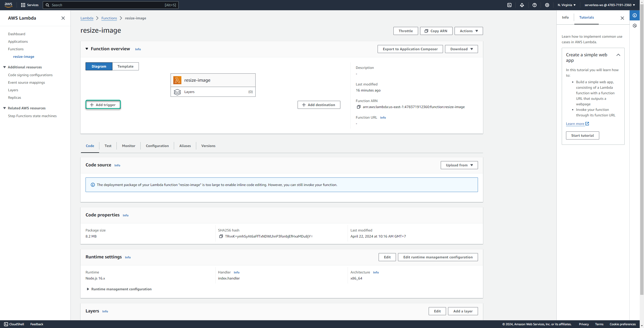Go to Functions breadcrumb link
The height and width of the screenshot is (328, 644).
(x=109, y=18)
